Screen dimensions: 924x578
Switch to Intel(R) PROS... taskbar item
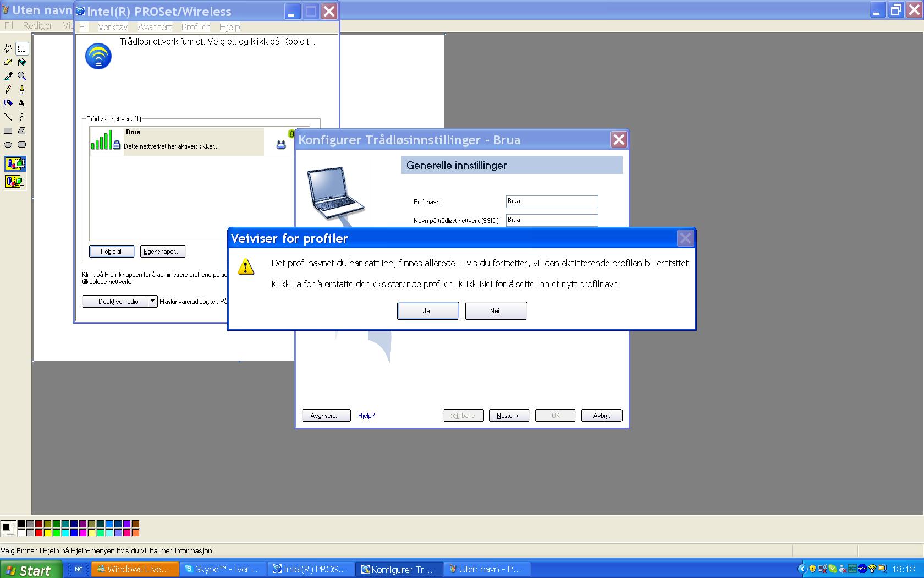tap(311, 569)
